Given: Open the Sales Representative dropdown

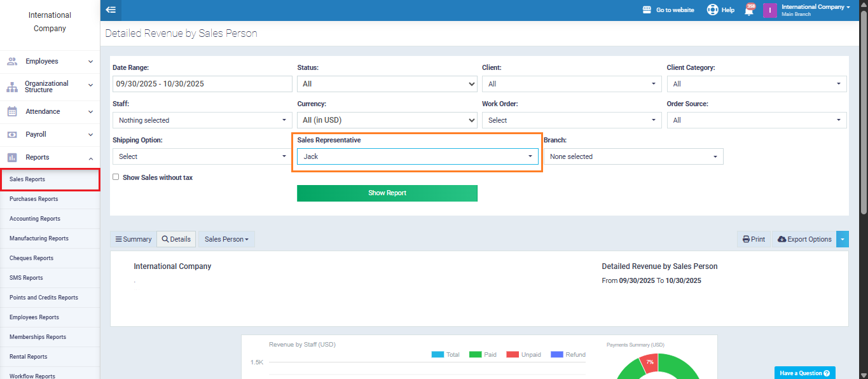Looking at the screenshot, I should [417, 156].
